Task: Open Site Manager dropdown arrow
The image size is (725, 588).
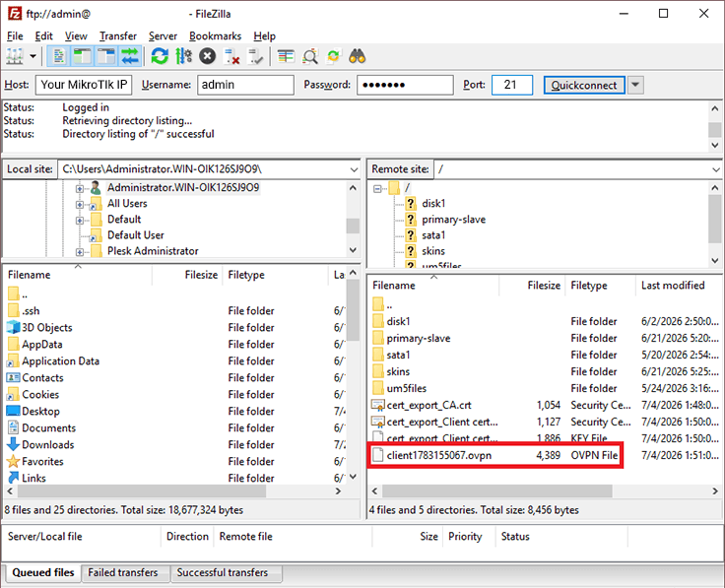Action: tap(33, 57)
